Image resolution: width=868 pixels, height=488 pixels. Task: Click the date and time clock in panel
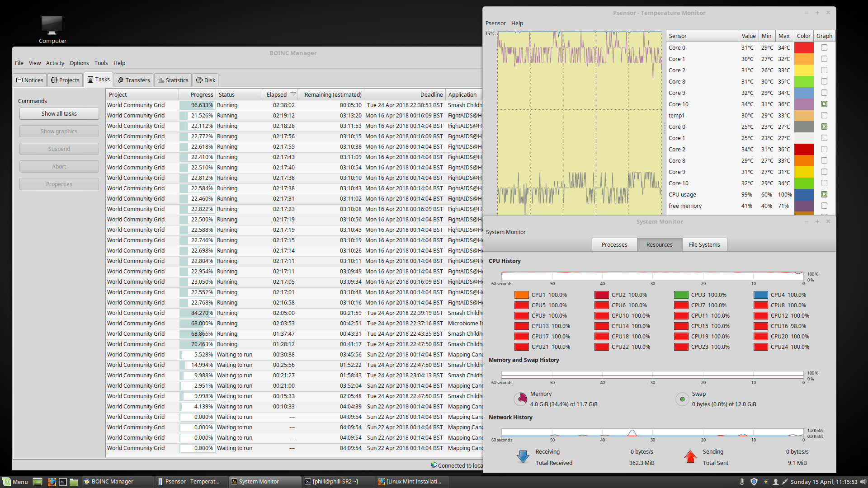(x=824, y=482)
